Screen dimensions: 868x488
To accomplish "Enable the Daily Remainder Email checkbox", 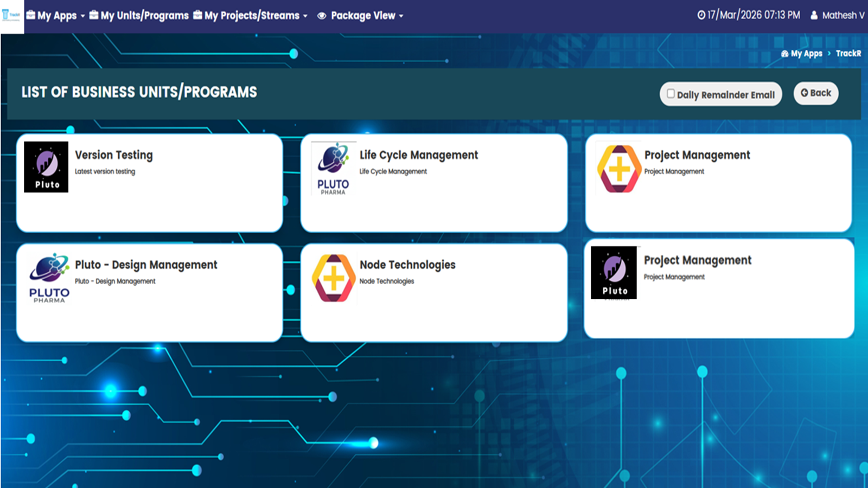I will tap(671, 94).
